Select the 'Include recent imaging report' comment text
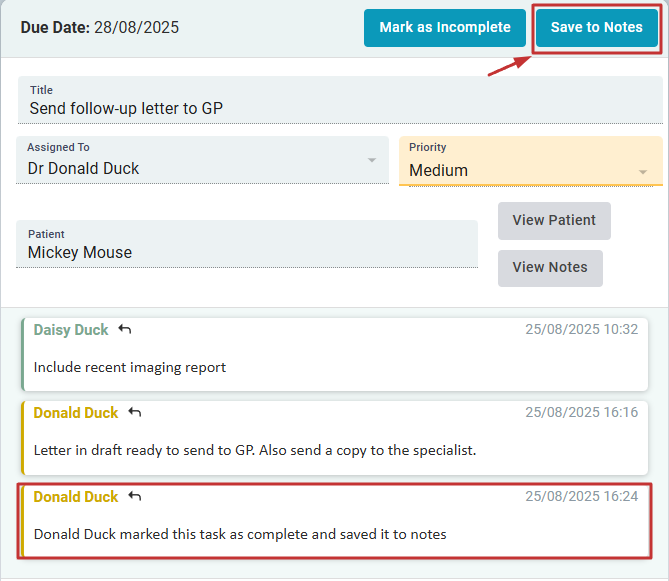This screenshot has width=669, height=581. (130, 367)
